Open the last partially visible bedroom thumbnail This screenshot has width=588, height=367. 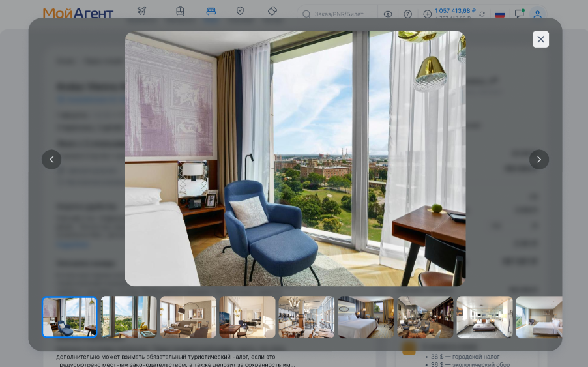pos(539,317)
